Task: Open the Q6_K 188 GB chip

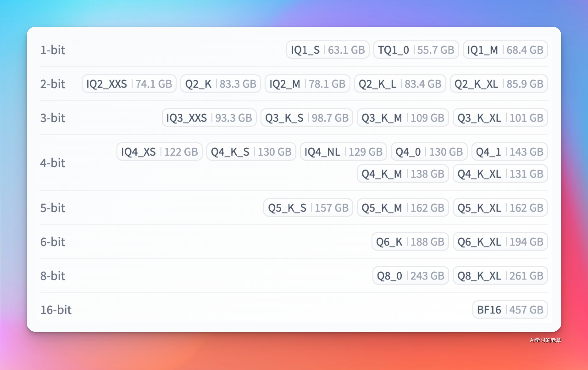Action: [x=410, y=242]
